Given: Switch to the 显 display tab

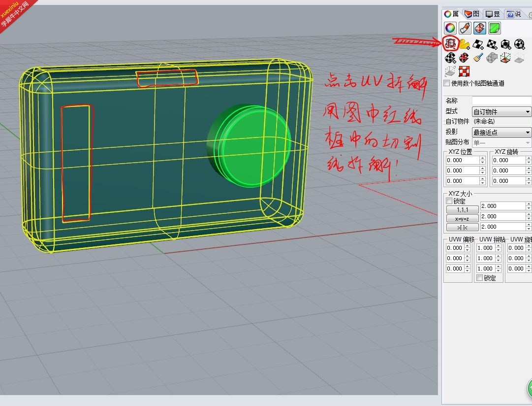Looking at the screenshot, I should [x=493, y=14].
